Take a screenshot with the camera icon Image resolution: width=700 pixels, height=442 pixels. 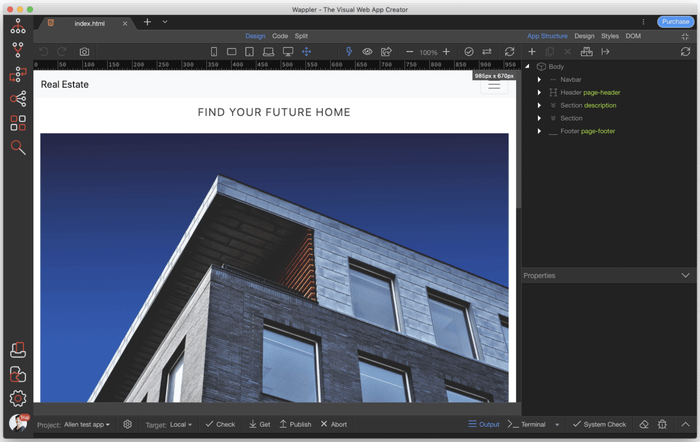click(x=84, y=52)
